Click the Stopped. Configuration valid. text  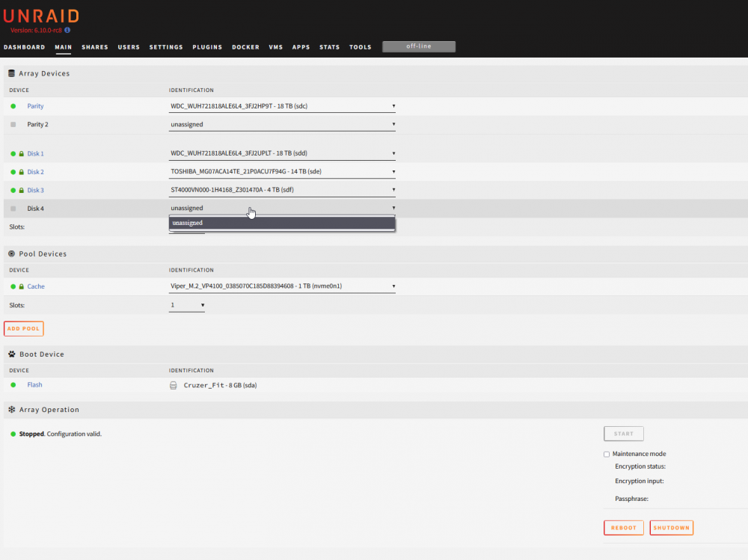60,434
